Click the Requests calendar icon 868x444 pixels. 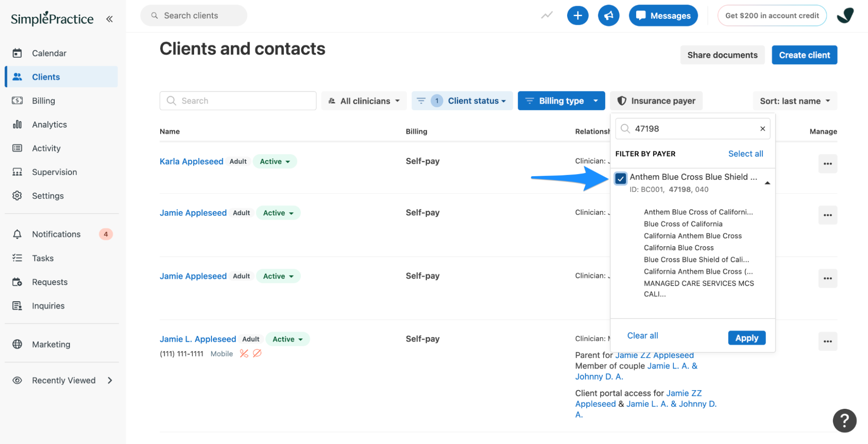[17, 282]
